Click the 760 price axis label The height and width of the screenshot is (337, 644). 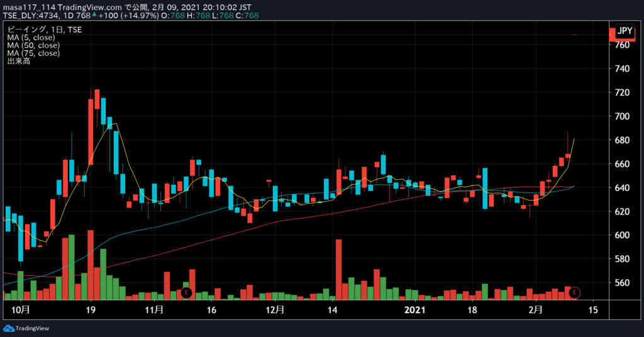622,45
